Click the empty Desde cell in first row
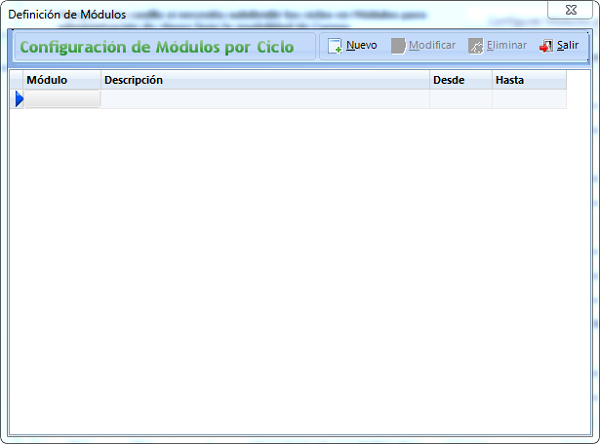The image size is (600, 444). tap(461, 99)
